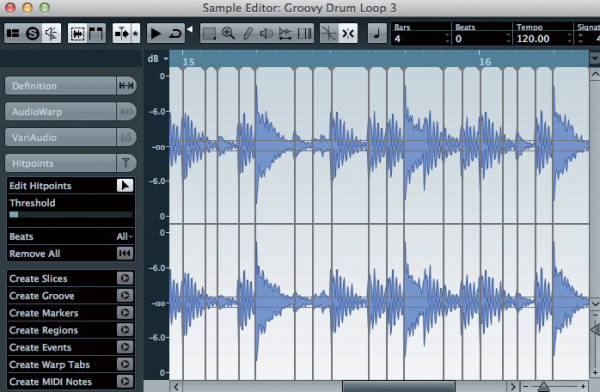Click Remove All hitpoints icon
600x392 pixels.
tap(125, 253)
